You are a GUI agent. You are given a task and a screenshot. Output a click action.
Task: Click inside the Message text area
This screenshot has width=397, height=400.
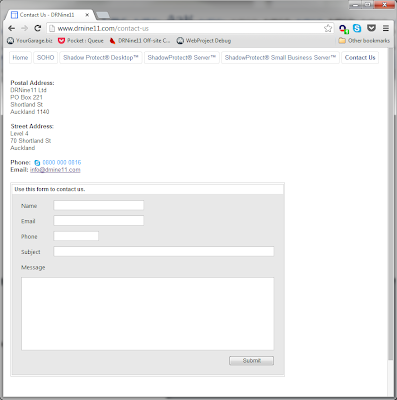(x=148, y=314)
